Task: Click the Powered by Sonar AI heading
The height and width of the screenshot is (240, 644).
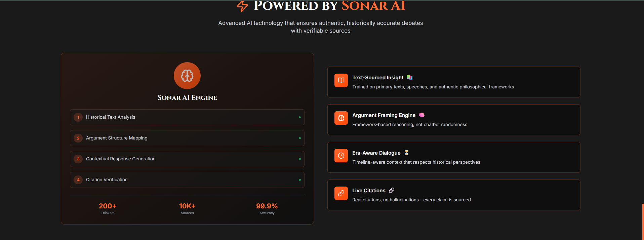Action: coord(329,6)
